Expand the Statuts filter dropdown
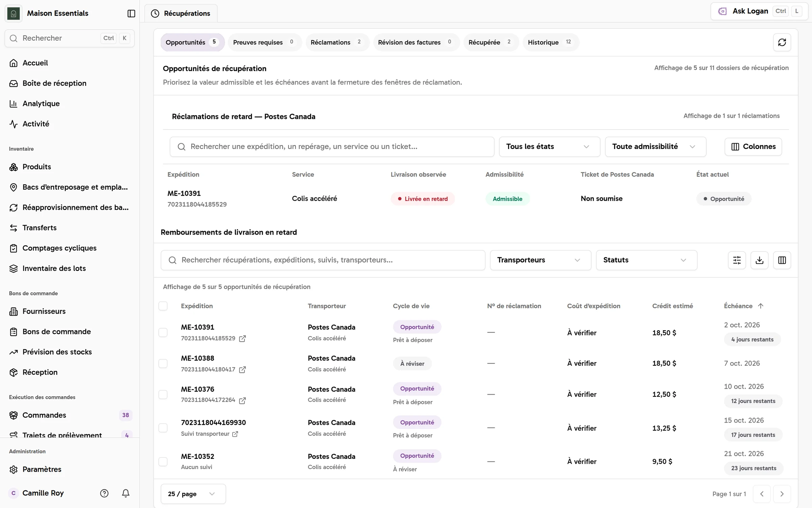Screen dimensions: 812x508 [x=646, y=260]
